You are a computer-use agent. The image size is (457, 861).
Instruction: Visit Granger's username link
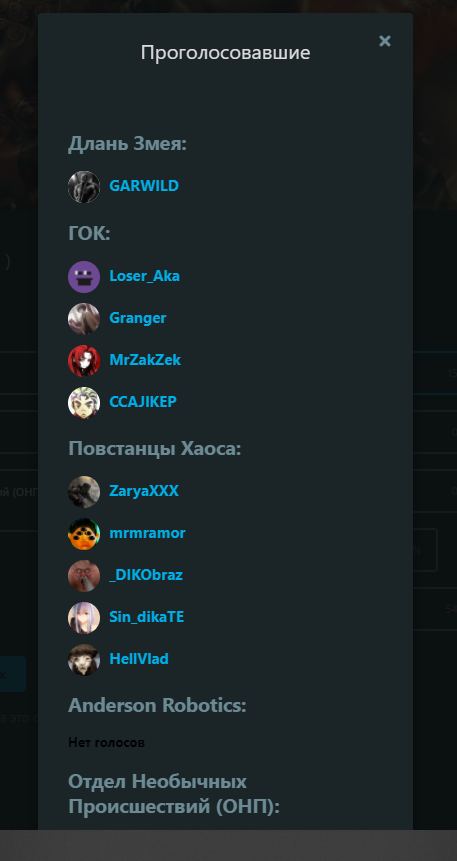138,318
